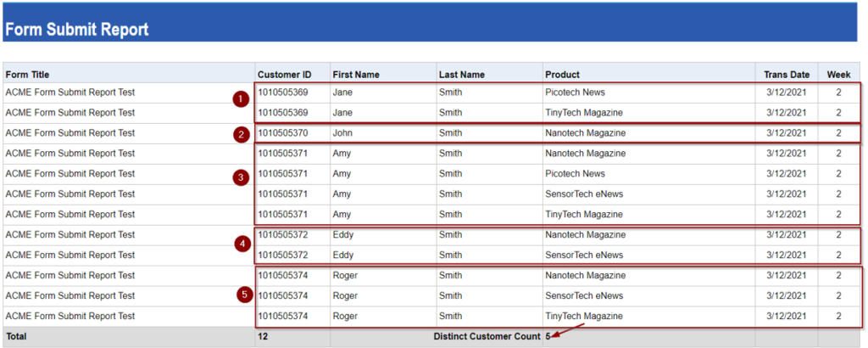Image resolution: width=868 pixels, height=348 pixels.
Task: Click the Form Submit Report title
Action: pos(76,30)
